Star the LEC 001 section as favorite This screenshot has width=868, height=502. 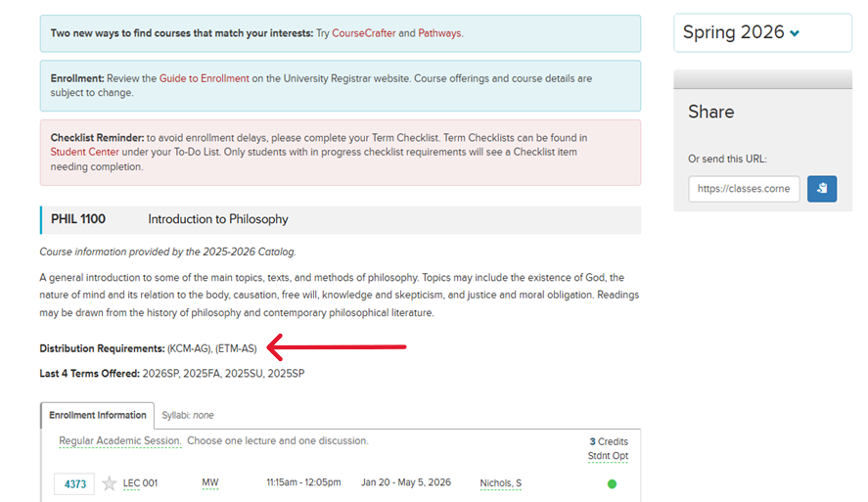(x=110, y=483)
